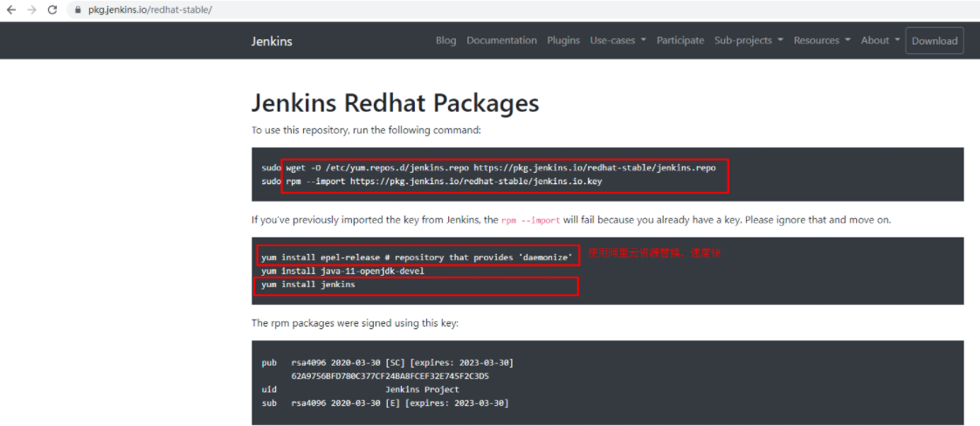
Task: Expand the About dropdown menu
Action: coord(880,40)
